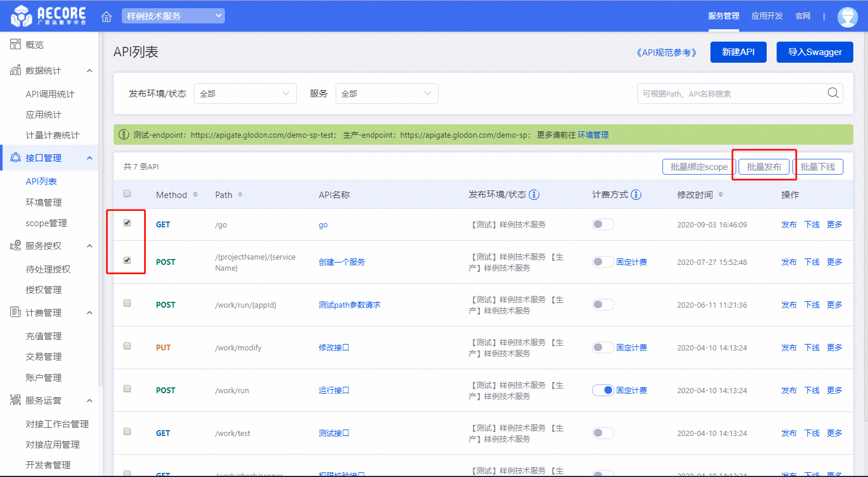Screen dimensions: 868x477
Task: Open the user avatar icon
Action: click(847, 16)
